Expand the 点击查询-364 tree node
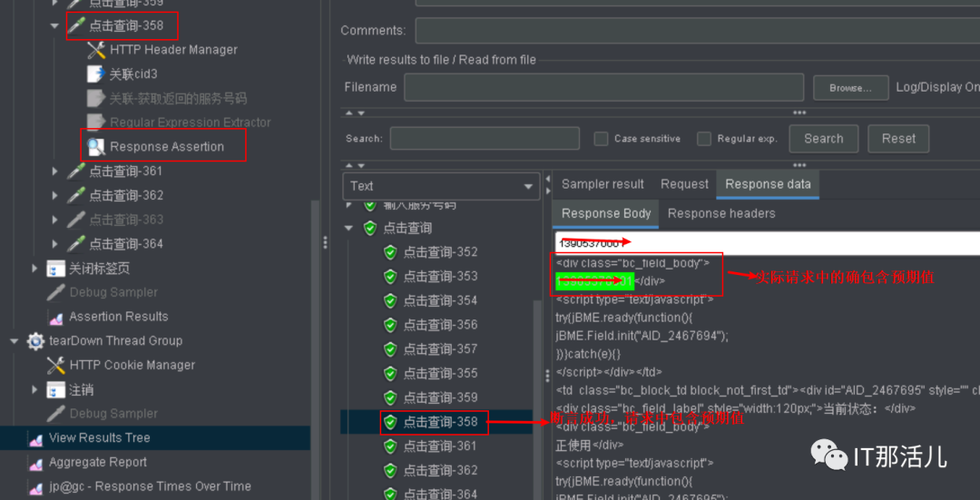980x500 pixels. [55, 244]
